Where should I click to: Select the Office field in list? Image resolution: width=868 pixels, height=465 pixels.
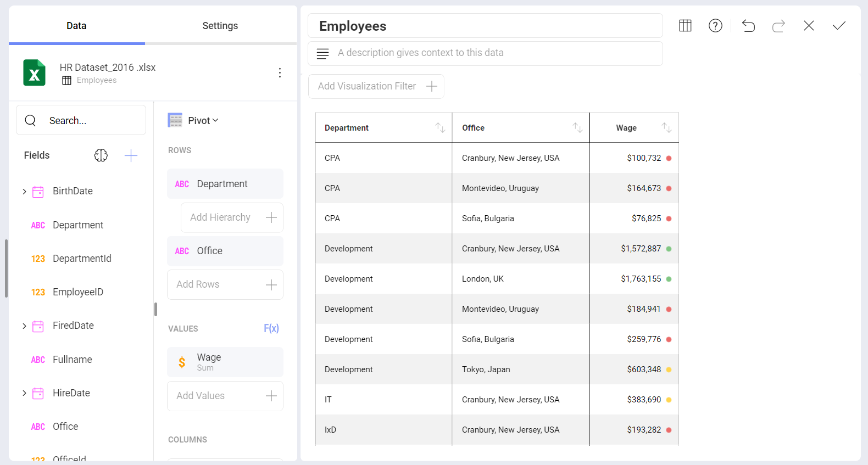click(x=65, y=427)
